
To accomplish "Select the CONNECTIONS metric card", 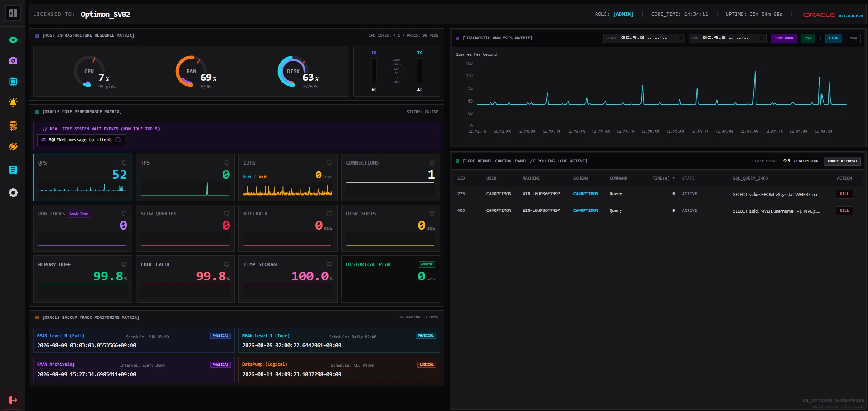I will [391, 177].
